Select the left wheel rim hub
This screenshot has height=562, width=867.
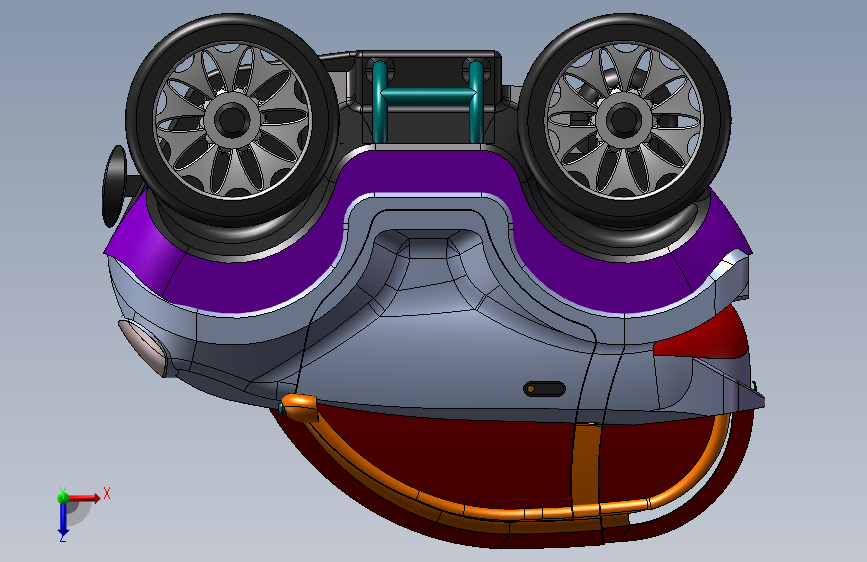coord(232,120)
